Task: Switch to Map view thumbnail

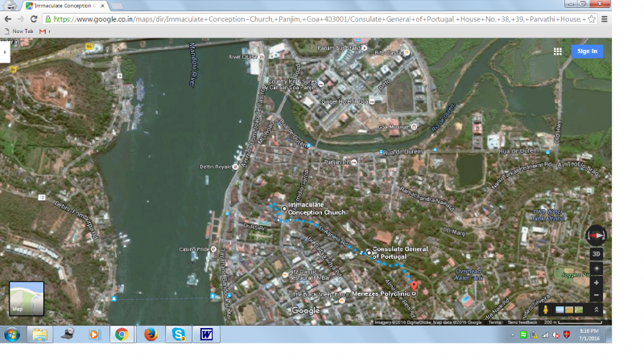Action: [27, 297]
